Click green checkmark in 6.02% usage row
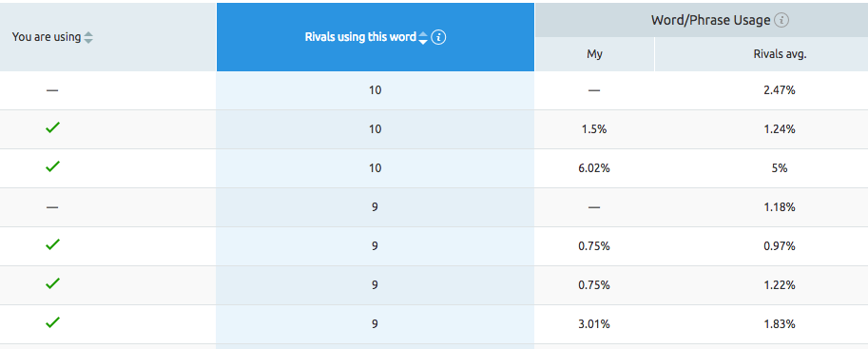Viewport: 868px width, 349px height. pos(52,166)
